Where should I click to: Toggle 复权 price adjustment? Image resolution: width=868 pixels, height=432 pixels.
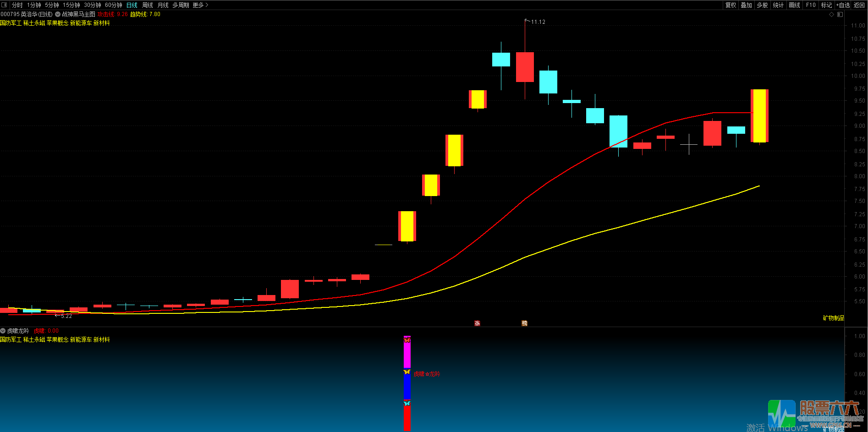[x=731, y=5]
